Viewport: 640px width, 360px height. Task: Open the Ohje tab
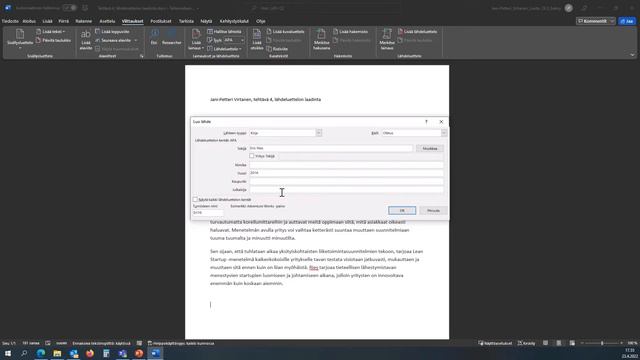pyautogui.click(x=260, y=21)
